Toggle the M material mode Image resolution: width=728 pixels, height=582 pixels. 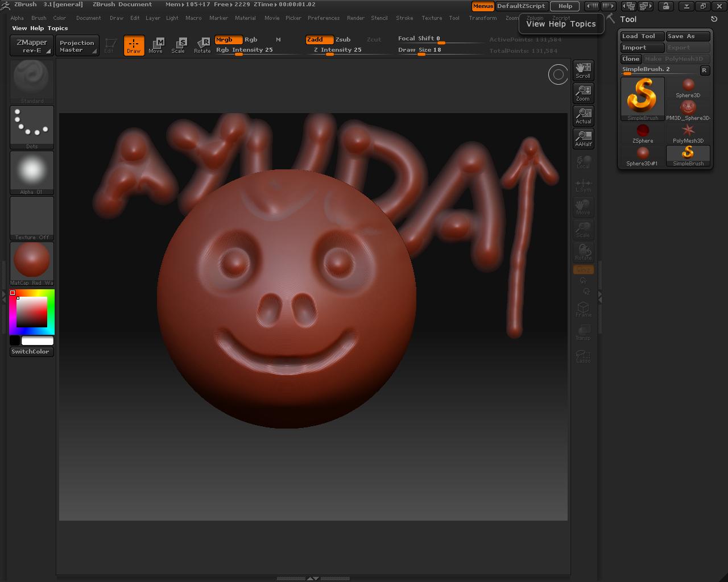[278, 40]
